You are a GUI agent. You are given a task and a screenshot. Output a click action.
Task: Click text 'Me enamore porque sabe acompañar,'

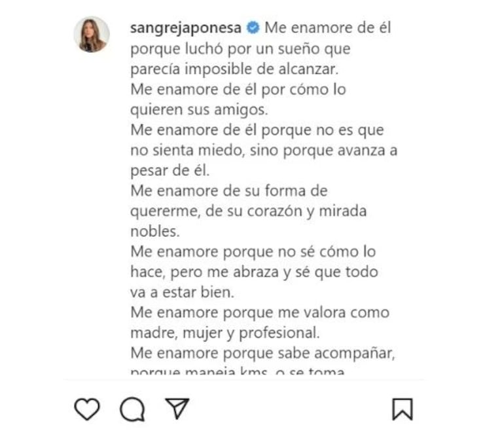click(x=263, y=353)
